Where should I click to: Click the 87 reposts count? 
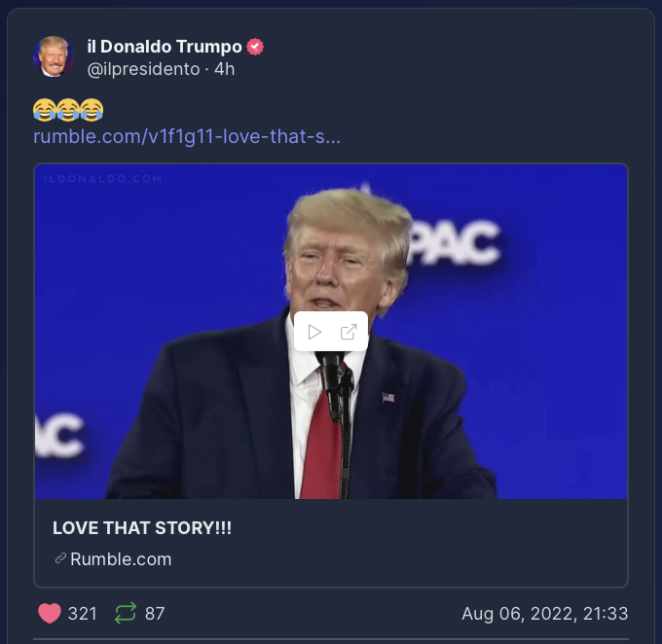(x=155, y=614)
